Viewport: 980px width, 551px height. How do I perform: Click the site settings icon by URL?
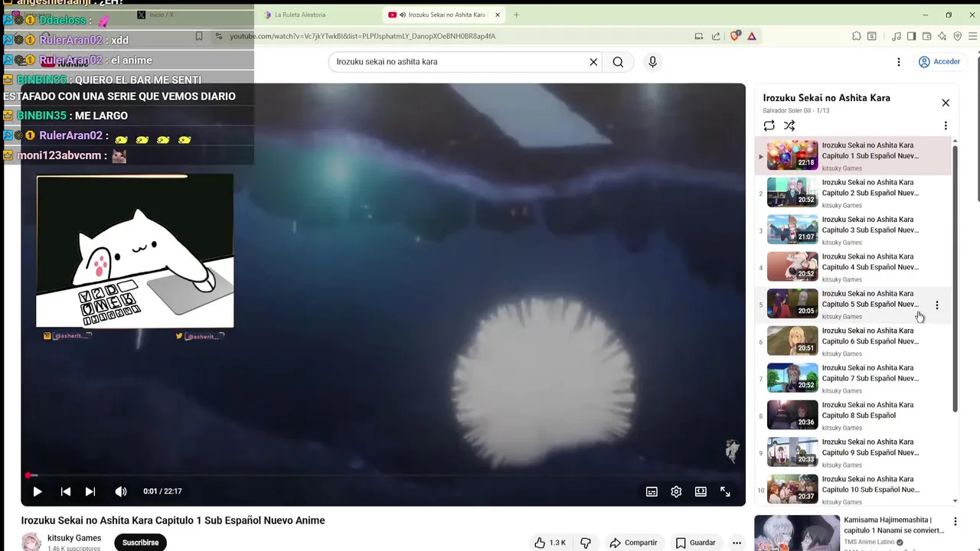tap(219, 36)
